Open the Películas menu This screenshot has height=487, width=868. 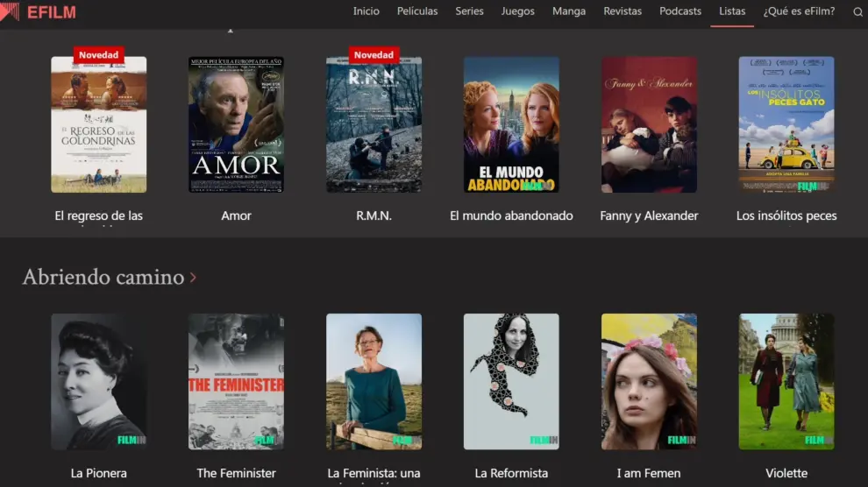[417, 11]
